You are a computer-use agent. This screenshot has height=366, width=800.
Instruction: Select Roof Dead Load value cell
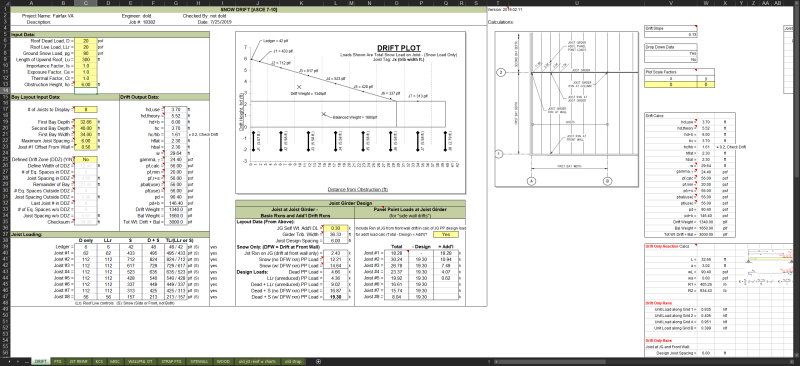coord(85,40)
